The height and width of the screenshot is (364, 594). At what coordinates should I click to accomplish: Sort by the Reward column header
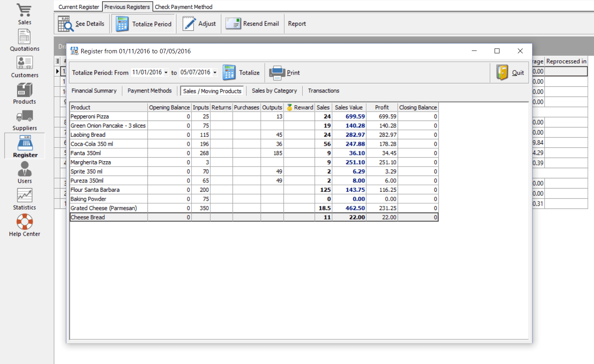[299, 107]
